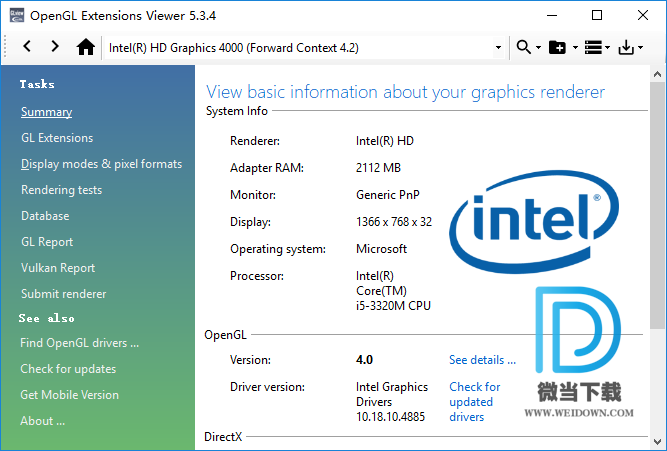The height and width of the screenshot is (451, 667).
Task: Click the list view toolbar icon
Action: [x=592, y=47]
